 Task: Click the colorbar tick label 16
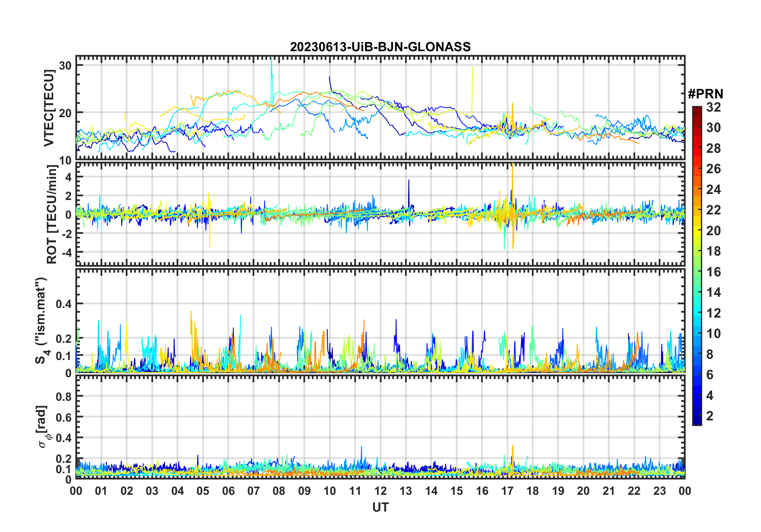pyautogui.click(x=713, y=272)
